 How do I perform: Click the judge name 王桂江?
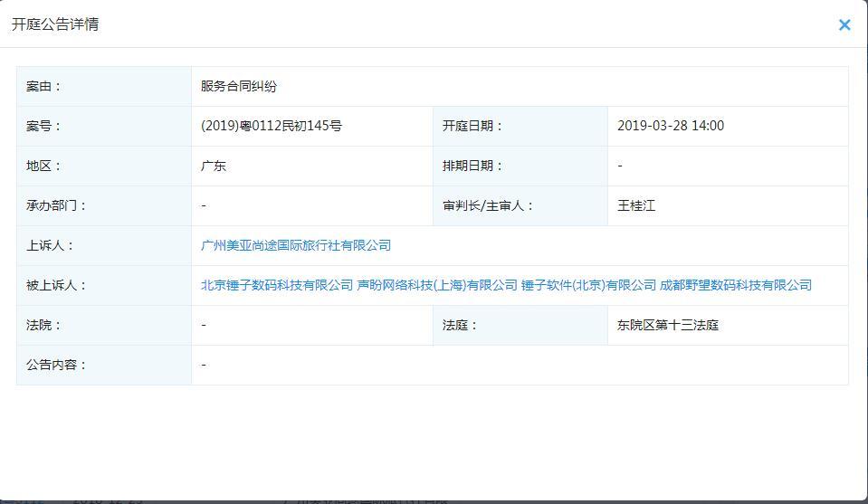(636, 205)
